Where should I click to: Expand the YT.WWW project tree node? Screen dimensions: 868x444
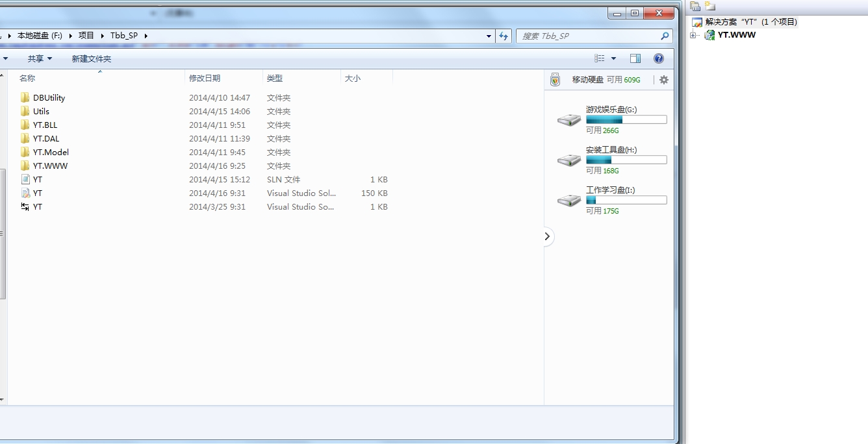[x=693, y=35]
